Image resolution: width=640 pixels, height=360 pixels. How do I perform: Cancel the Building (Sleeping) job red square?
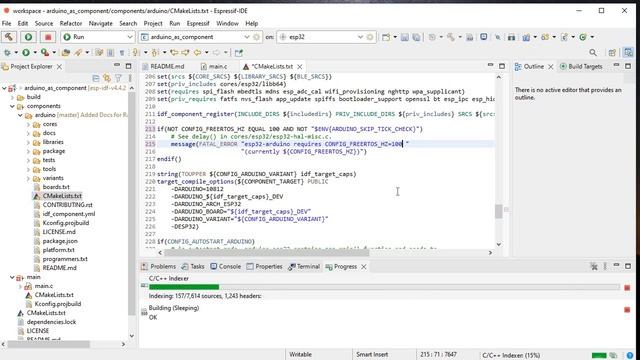point(627,310)
